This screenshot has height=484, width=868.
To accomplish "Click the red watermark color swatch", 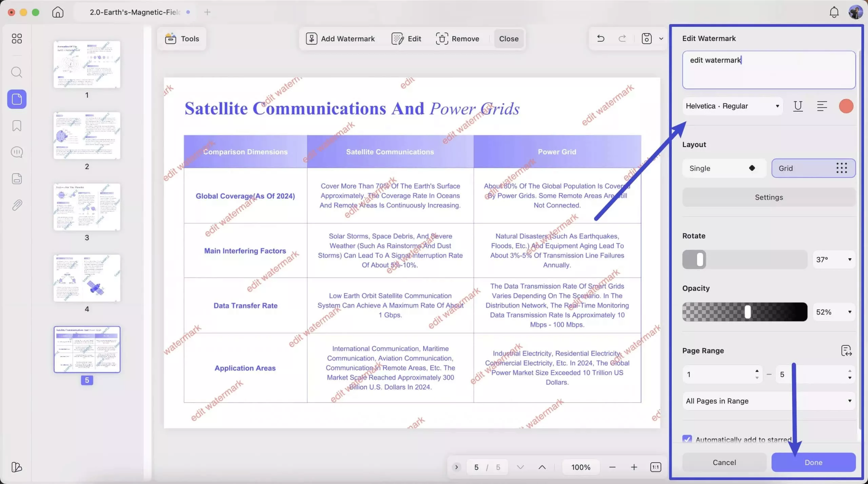I will [x=846, y=106].
